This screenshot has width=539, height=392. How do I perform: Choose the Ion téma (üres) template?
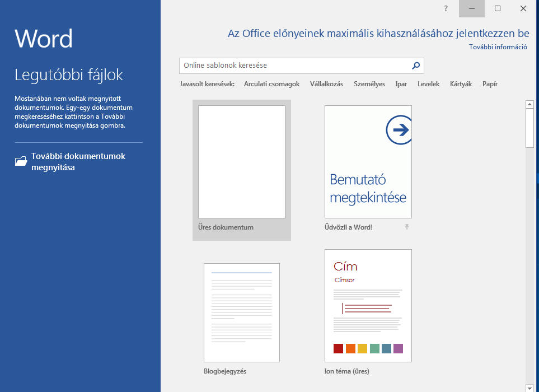[368, 306]
